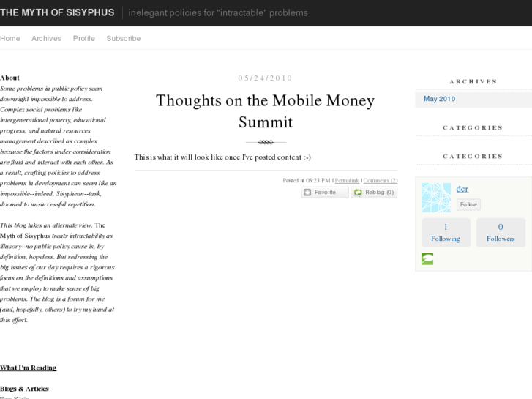532x399 pixels.
Task: Click the green TypePad logo icon
Action: pyautogui.click(x=427, y=259)
